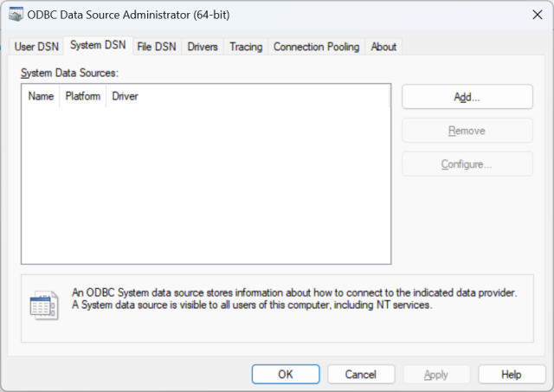Show the About tab
Viewport: 554px width, 392px height.
coord(383,47)
